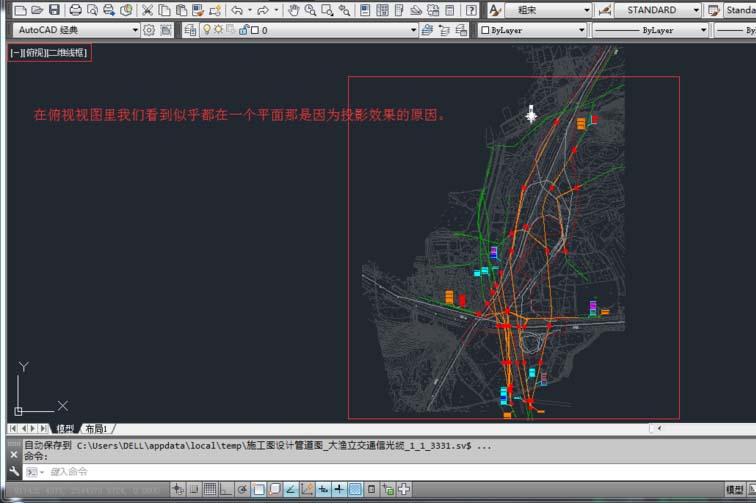Toggle Object Snap in the status bar
This screenshot has width=756, height=503.
[258, 489]
